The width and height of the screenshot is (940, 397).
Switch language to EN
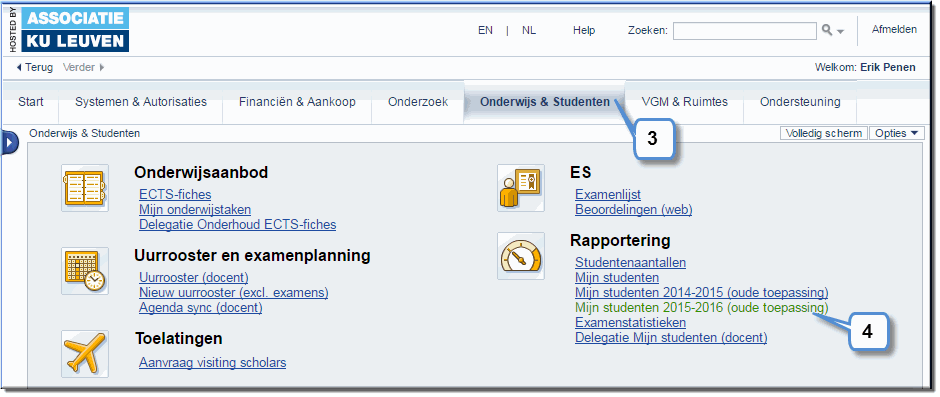coord(486,30)
